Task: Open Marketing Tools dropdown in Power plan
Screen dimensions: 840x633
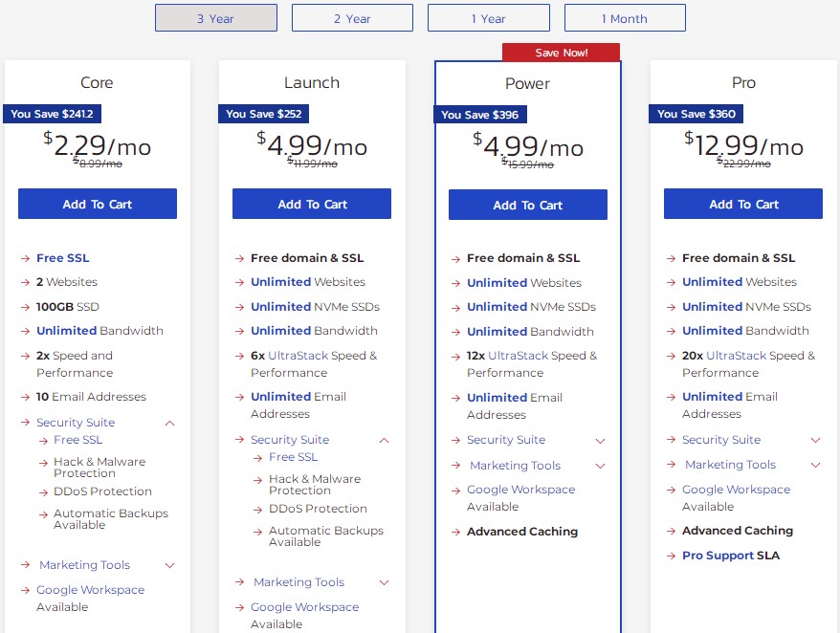Action: click(x=600, y=466)
